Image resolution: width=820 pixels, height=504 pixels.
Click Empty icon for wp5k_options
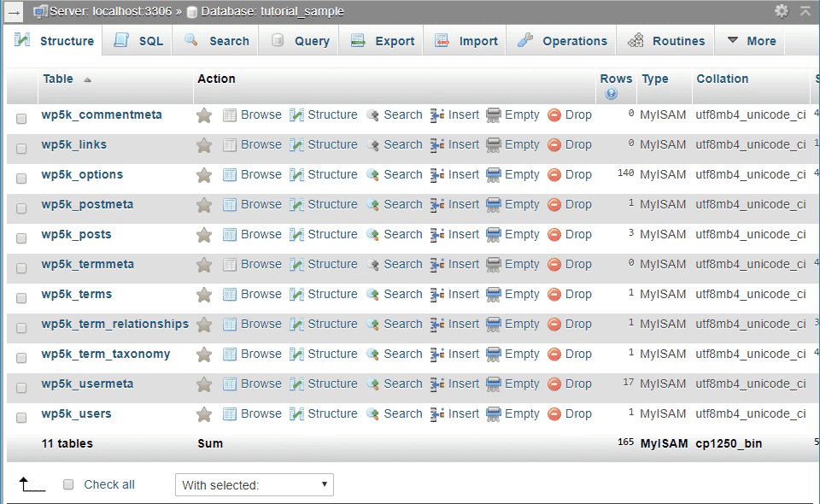click(x=493, y=174)
